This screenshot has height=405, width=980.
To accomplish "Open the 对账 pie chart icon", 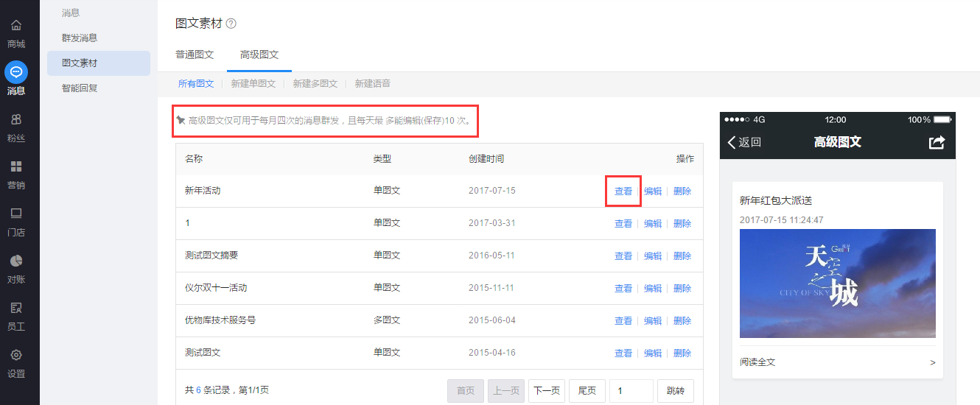I will (16, 261).
